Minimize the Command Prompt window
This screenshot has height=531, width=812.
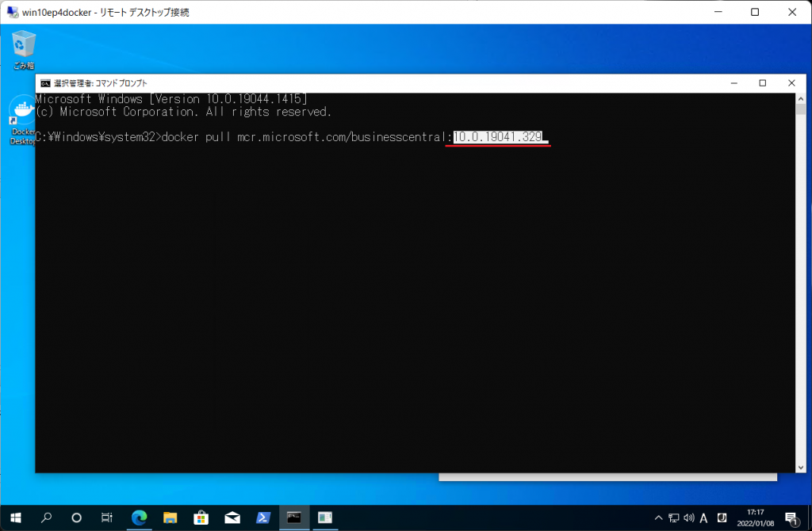733,83
